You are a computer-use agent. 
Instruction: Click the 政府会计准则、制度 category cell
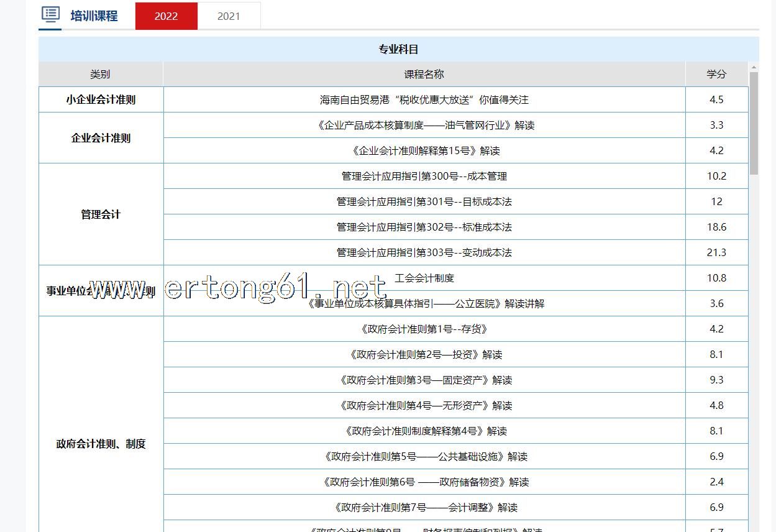[101, 444]
